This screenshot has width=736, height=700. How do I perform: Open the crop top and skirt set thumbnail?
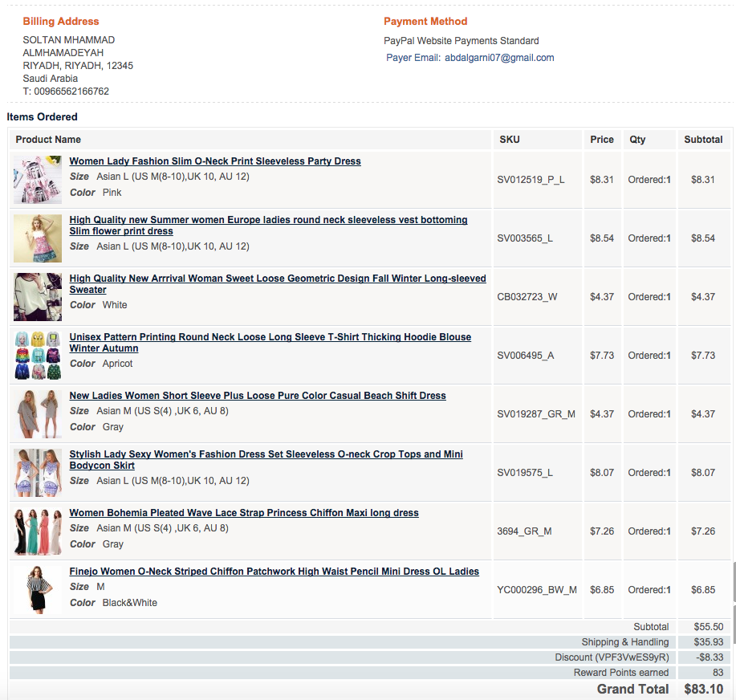tap(38, 473)
